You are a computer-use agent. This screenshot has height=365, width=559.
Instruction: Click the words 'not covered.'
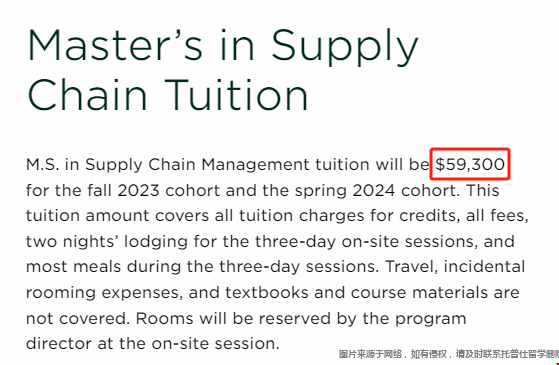[77, 318]
